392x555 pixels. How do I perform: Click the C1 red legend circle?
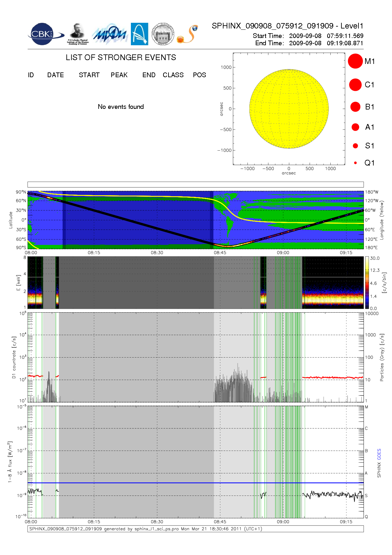[355, 85]
